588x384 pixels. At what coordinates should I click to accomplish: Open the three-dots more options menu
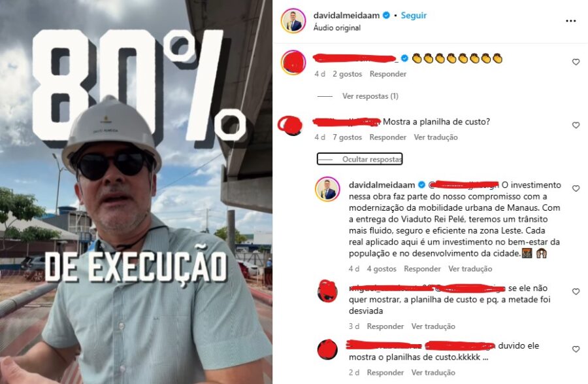(570, 21)
